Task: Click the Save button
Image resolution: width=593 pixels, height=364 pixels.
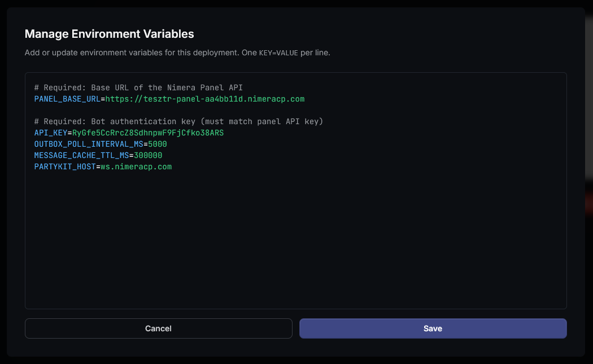Action: click(x=433, y=328)
